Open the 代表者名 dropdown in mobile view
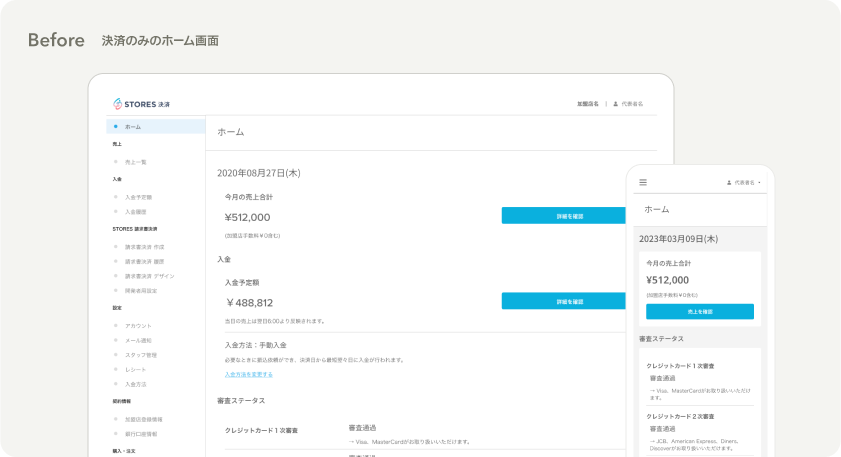 point(743,183)
